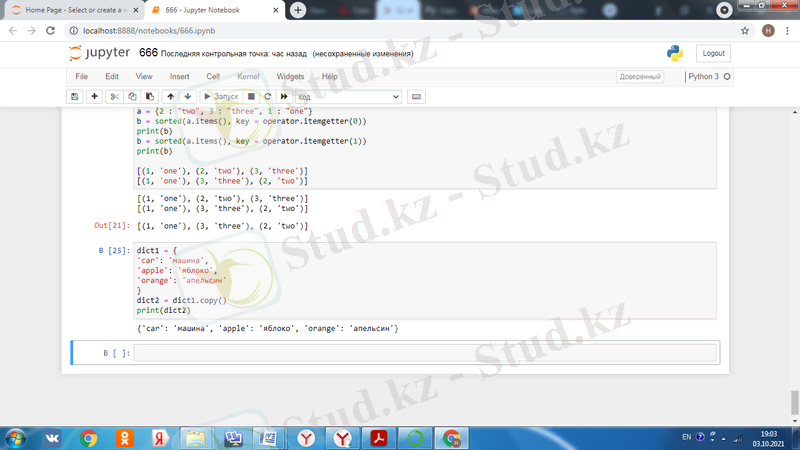Open the Chrome three-dot menu

point(787,31)
